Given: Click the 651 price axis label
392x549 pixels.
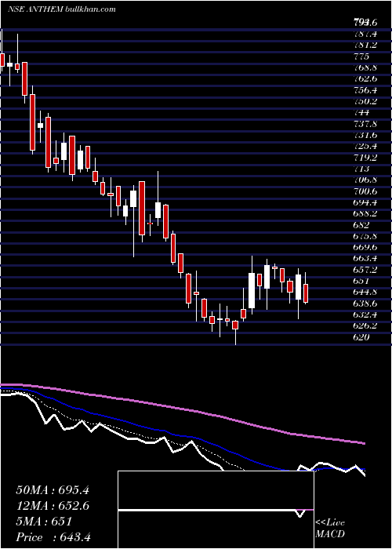Looking at the screenshot, I should [361, 282].
